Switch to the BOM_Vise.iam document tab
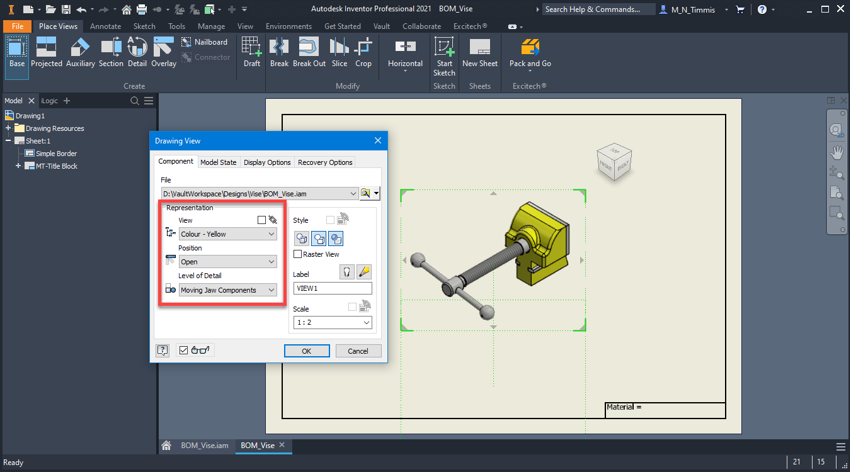Screen dimensions: 850x472 tap(204, 445)
